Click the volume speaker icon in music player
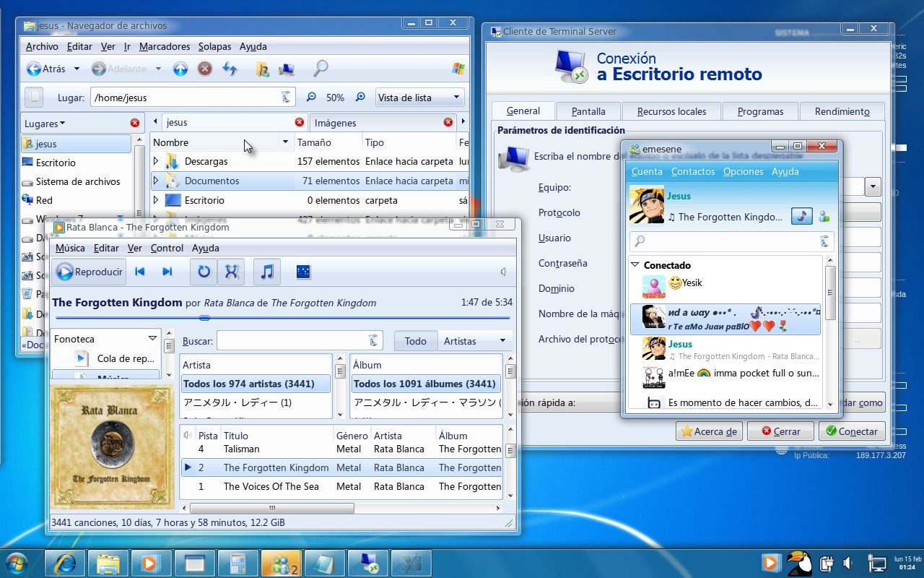The height and width of the screenshot is (578, 924). point(503,272)
